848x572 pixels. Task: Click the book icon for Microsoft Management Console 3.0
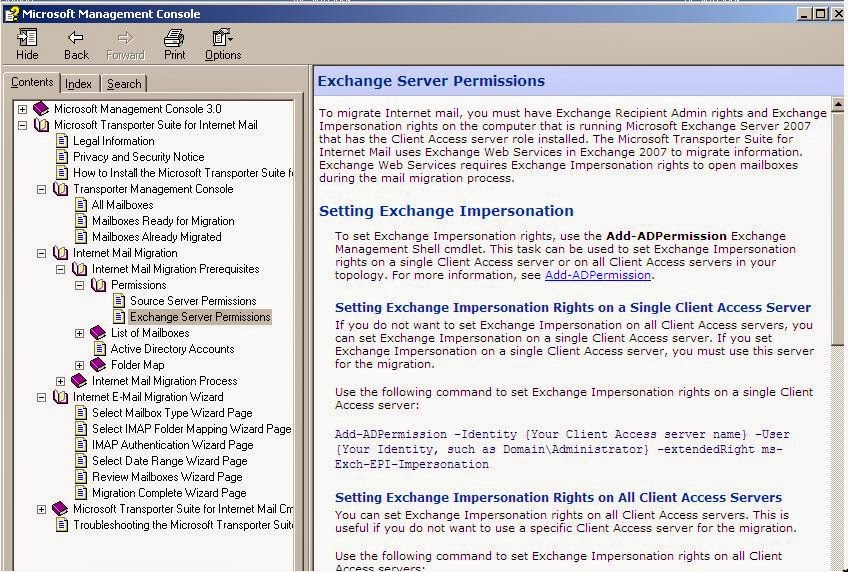(x=41, y=109)
